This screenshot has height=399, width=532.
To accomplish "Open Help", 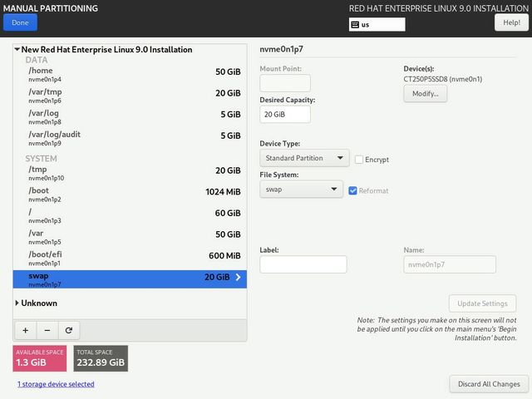I will click(x=511, y=22).
